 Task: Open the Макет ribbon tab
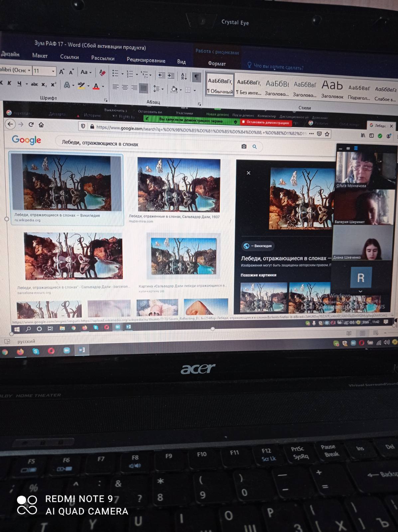[x=40, y=56]
